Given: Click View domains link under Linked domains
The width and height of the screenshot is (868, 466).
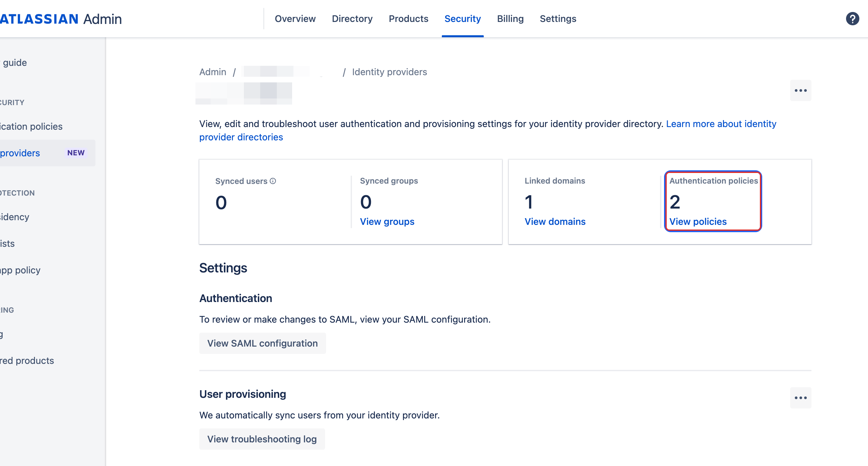Looking at the screenshot, I should [x=555, y=221].
